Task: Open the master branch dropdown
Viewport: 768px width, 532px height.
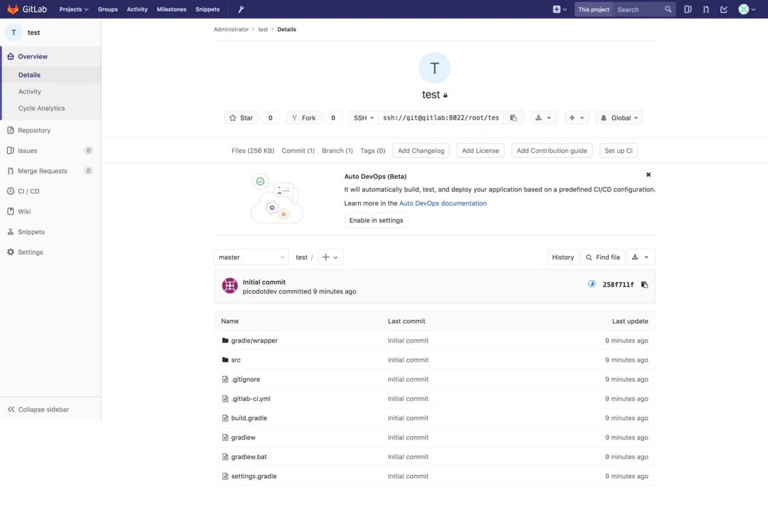Action: coord(251,257)
